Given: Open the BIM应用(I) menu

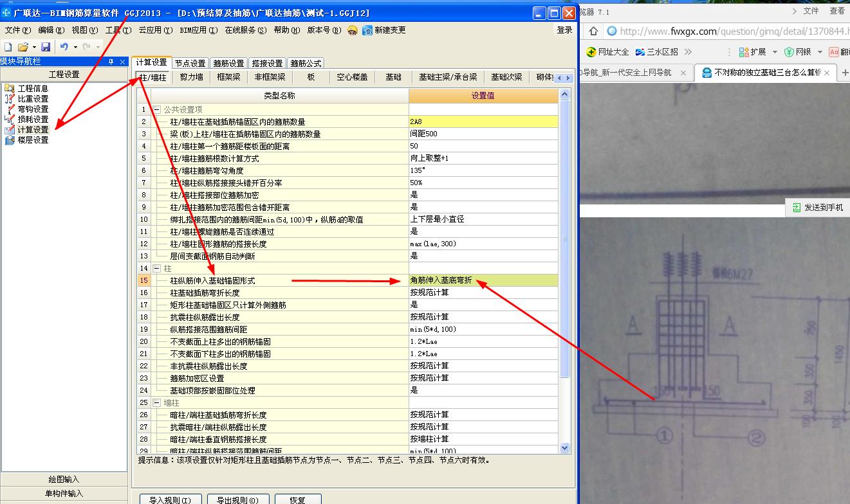Looking at the screenshot, I should 198,30.
